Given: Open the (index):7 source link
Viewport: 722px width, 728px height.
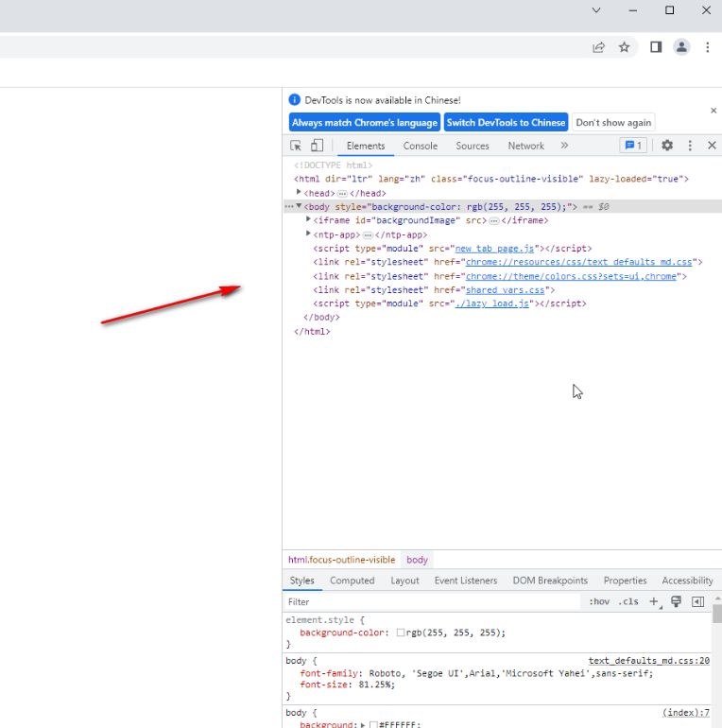Looking at the screenshot, I should coord(686,712).
